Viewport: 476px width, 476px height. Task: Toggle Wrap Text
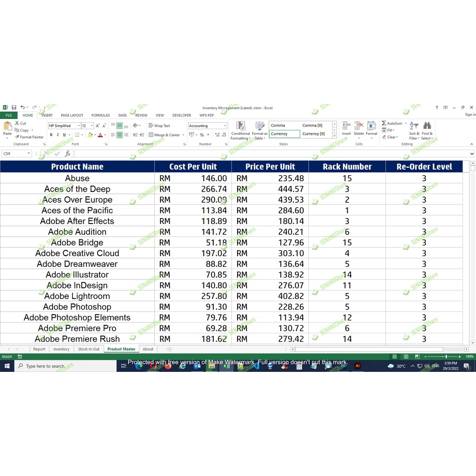point(159,126)
